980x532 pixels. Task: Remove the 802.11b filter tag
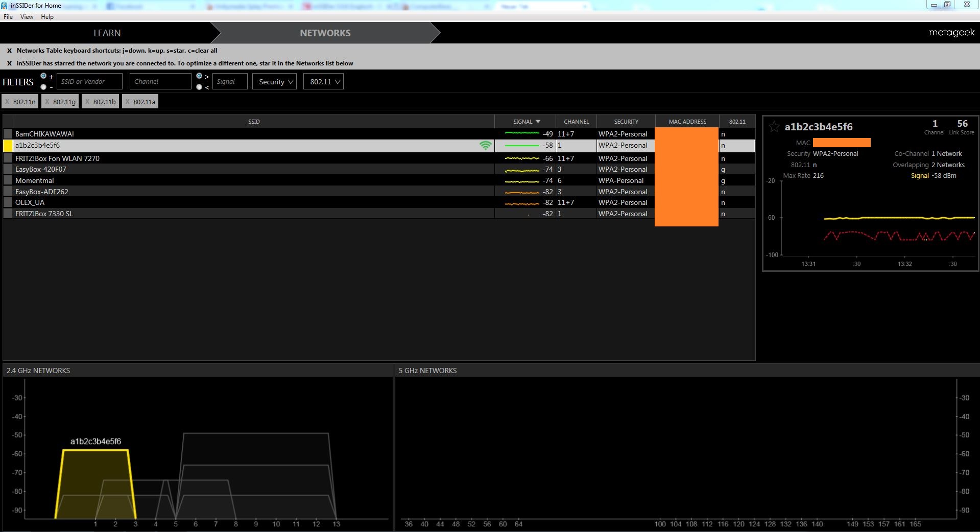(x=87, y=102)
